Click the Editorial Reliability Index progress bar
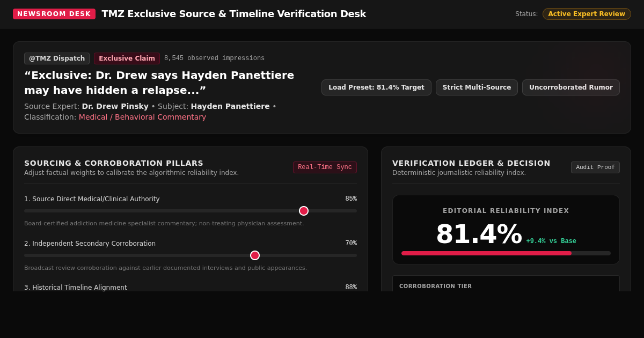644x338 pixels. point(506,253)
